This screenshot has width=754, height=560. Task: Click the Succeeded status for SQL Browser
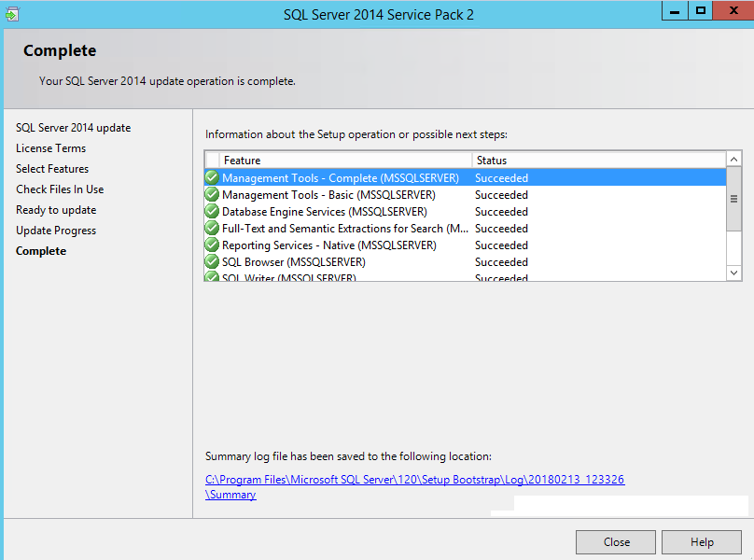coord(501,262)
